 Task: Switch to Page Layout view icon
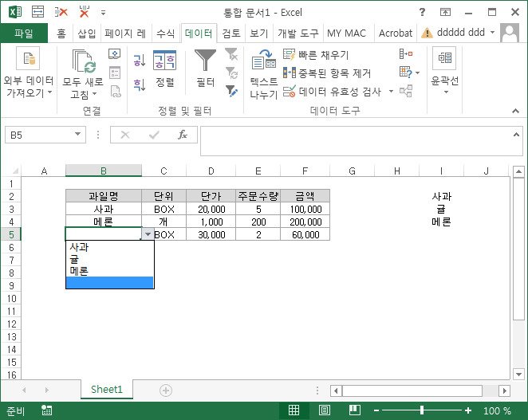point(325,410)
